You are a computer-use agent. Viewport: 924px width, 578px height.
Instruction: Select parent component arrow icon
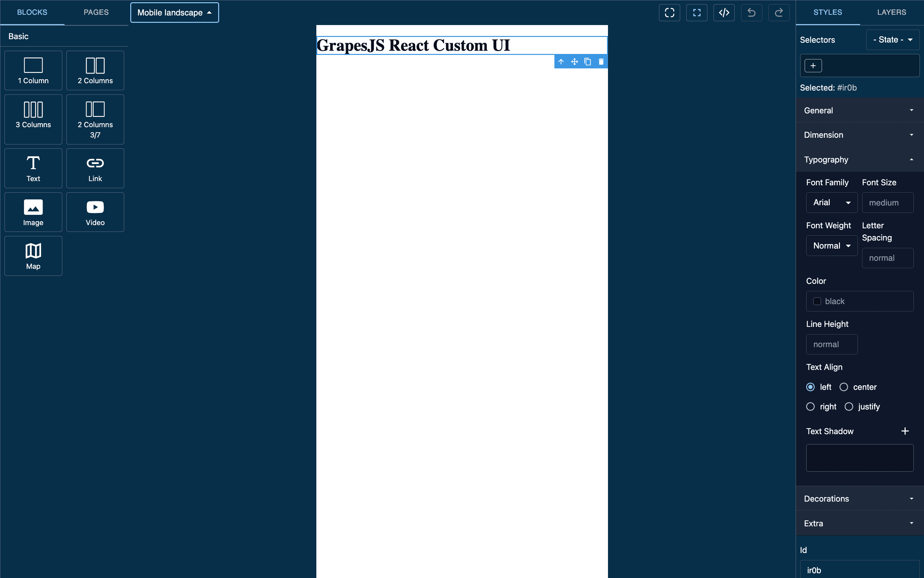point(561,62)
